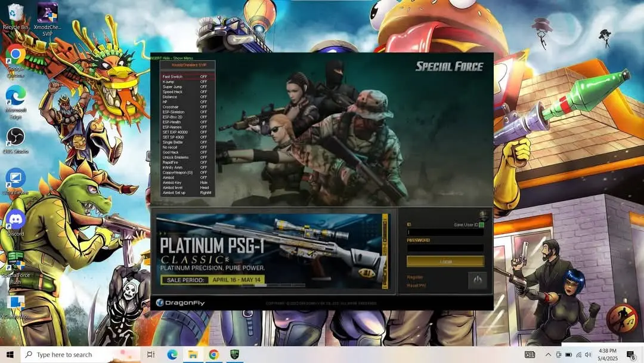Open the Google Chrome desktop shortcut

(x=16, y=61)
